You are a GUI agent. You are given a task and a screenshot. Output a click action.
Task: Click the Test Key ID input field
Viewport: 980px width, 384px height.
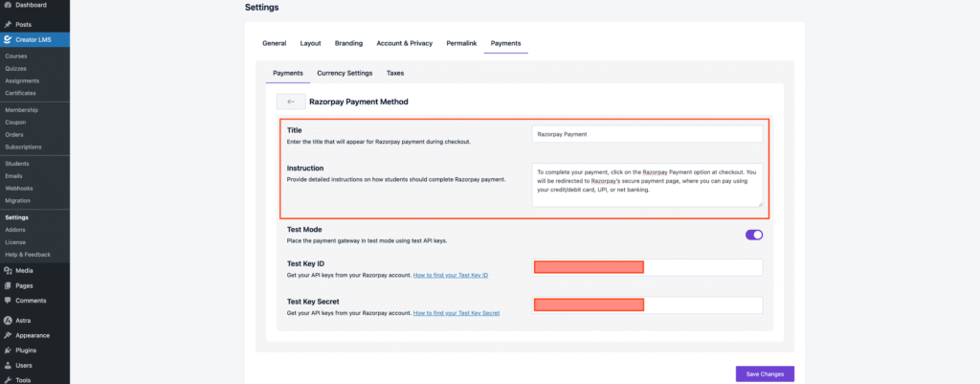pos(703,267)
